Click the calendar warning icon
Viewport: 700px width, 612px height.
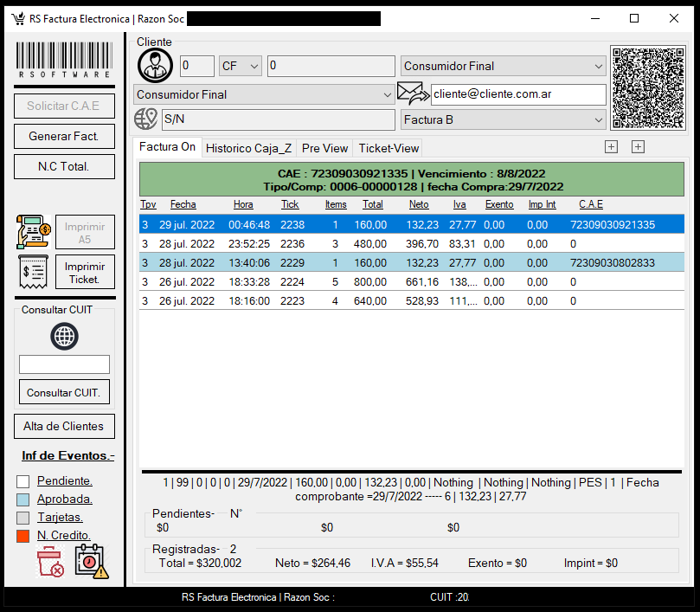91,561
